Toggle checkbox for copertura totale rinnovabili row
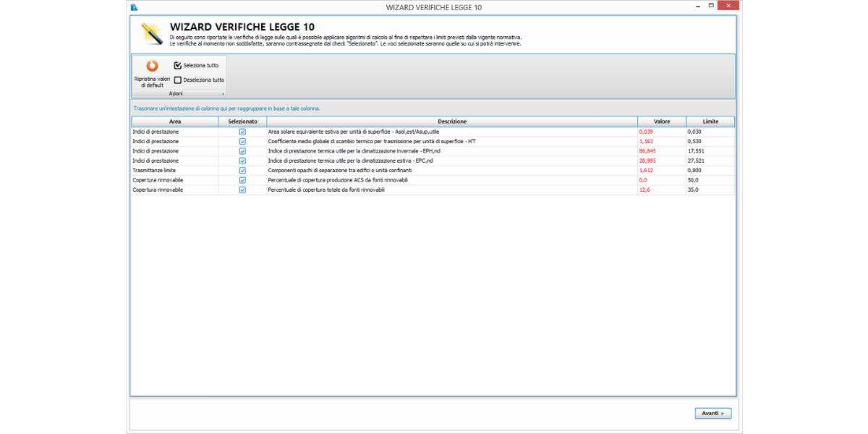Image resolution: width=868 pixels, height=434 pixels. point(242,190)
